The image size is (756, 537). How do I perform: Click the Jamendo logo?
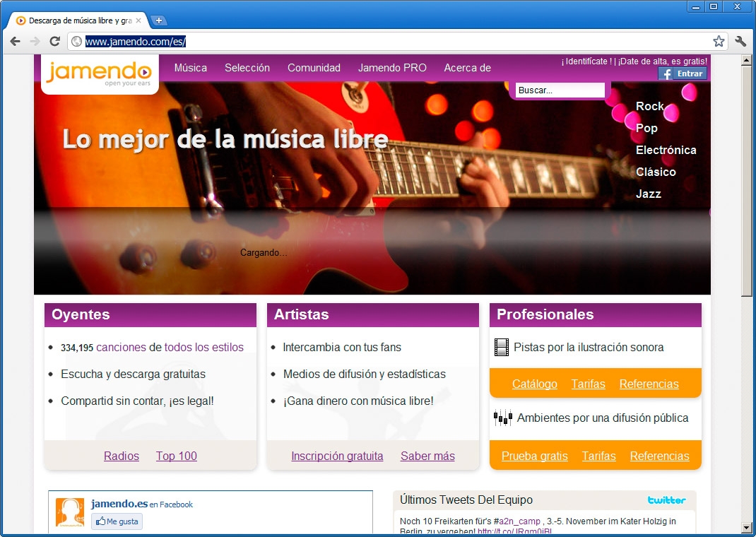click(x=100, y=73)
